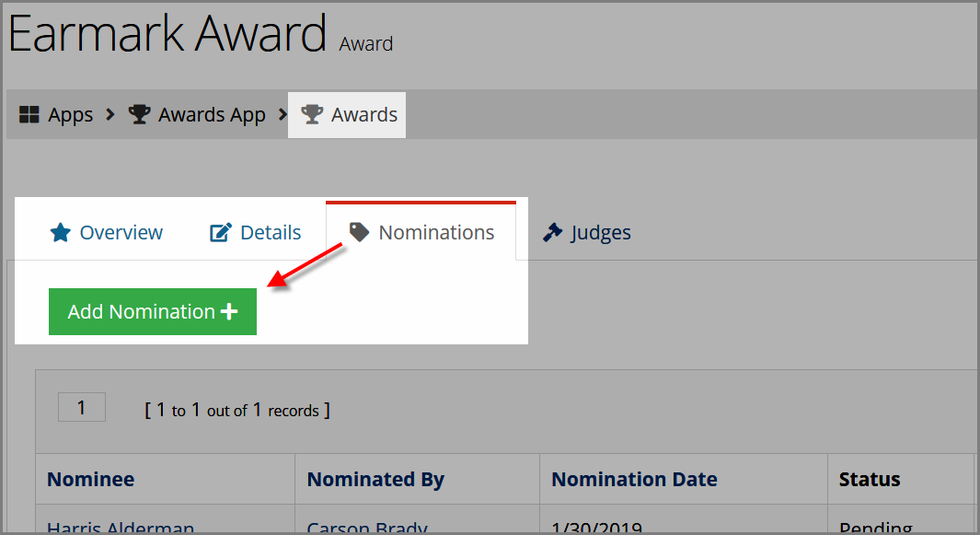Select the Judges tab
The width and height of the screenshot is (980, 535).
pos(586,232)
